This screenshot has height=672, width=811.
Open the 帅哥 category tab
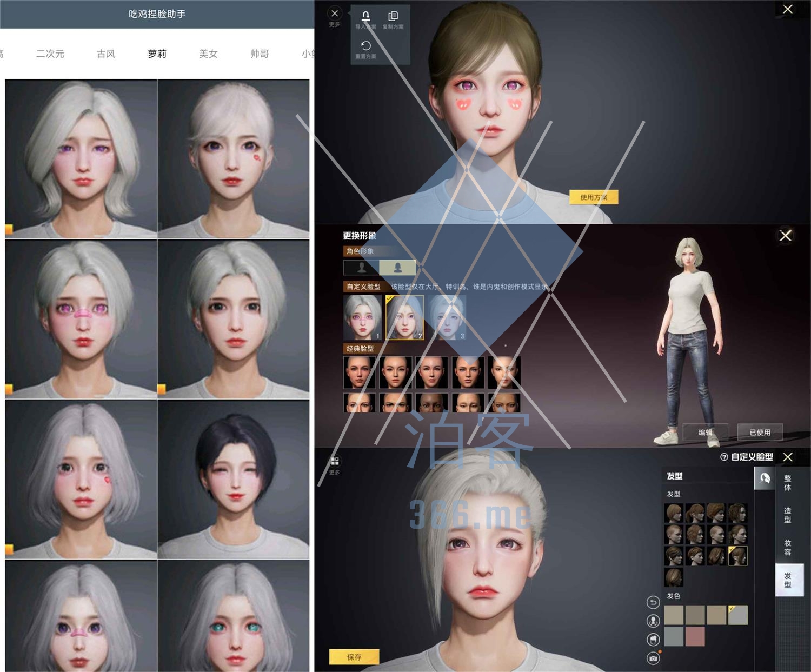tap(260, 54)
